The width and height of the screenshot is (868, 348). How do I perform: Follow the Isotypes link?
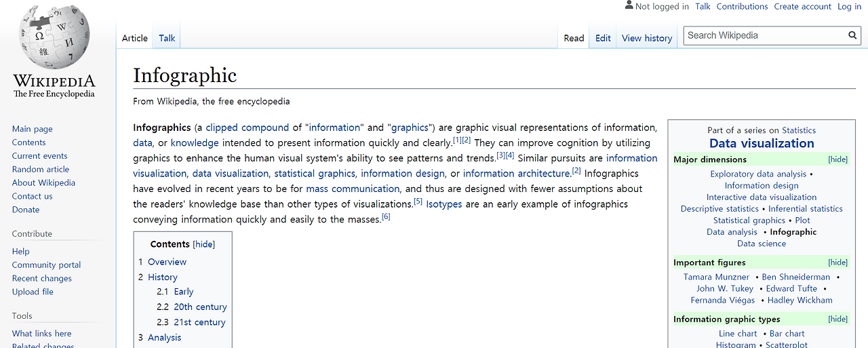click(x=444, y=204)
